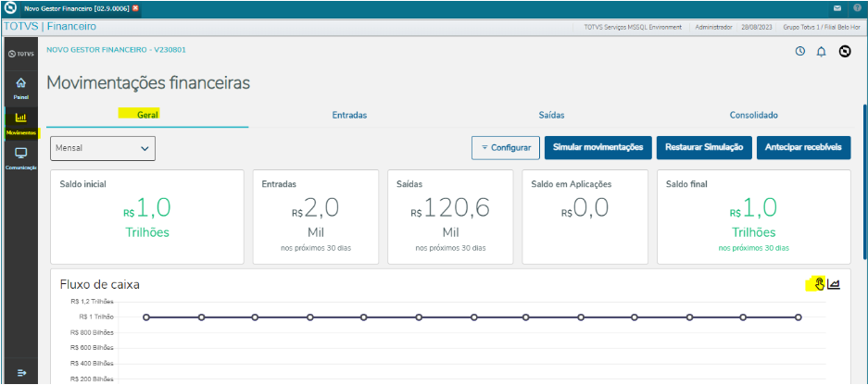
Task: Click Restaurar Simulação button
Action: [704, 148]
